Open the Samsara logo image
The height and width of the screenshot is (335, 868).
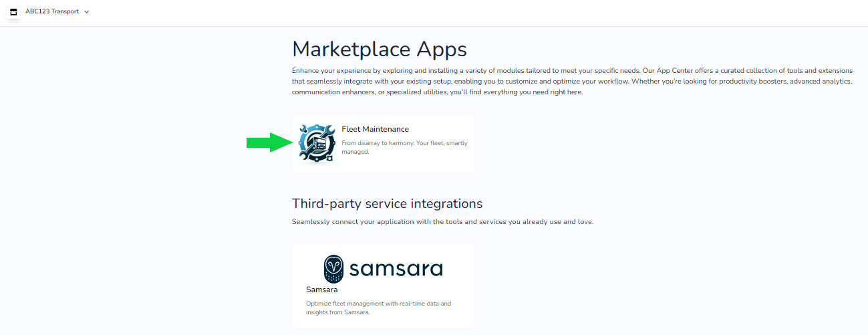[x=383, y=269]
